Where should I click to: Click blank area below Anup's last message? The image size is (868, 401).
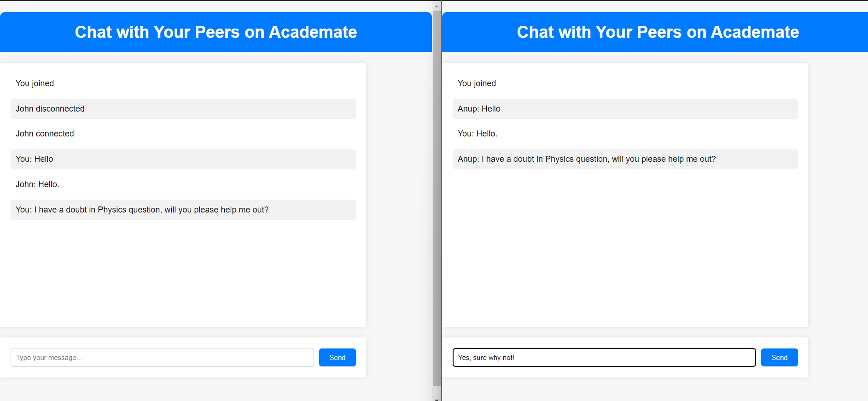point(624,249)
